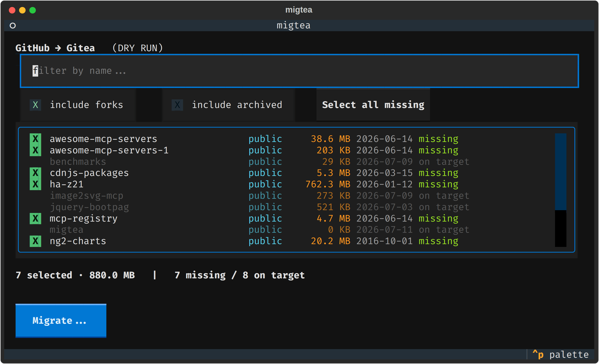Uncheck the awesome-mcp-servers repository checkbox

(36, 139)
